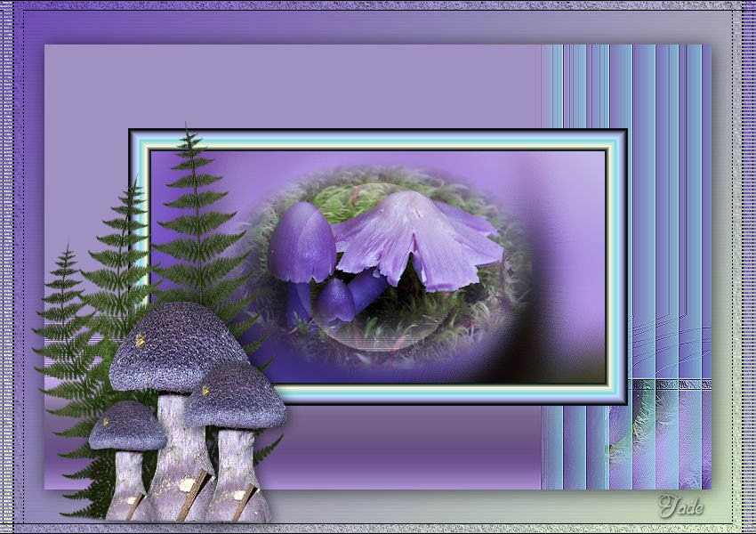Screen dimensions: 756x534
Task: Click the dark purple band below the frame
Action: point(400,445)
